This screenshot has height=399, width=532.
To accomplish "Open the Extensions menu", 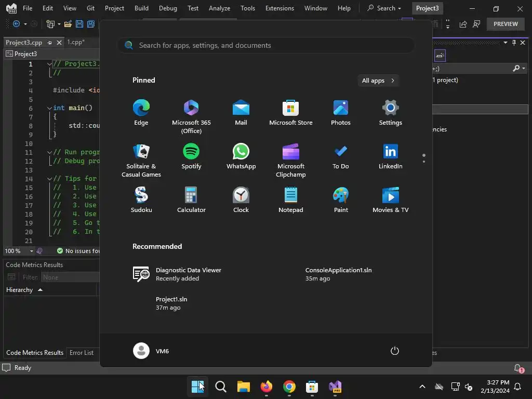I will tap(280, 8).
